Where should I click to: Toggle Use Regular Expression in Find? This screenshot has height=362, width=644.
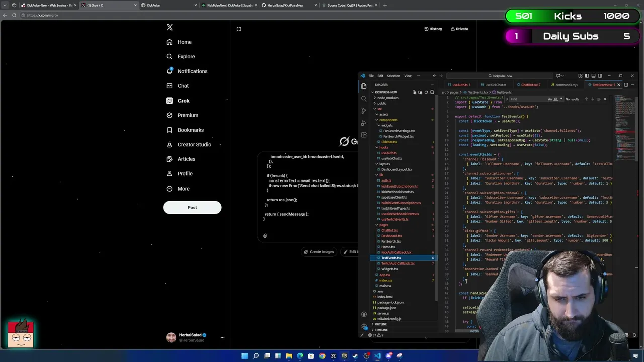pyautogui.click(x=561, y=99)
